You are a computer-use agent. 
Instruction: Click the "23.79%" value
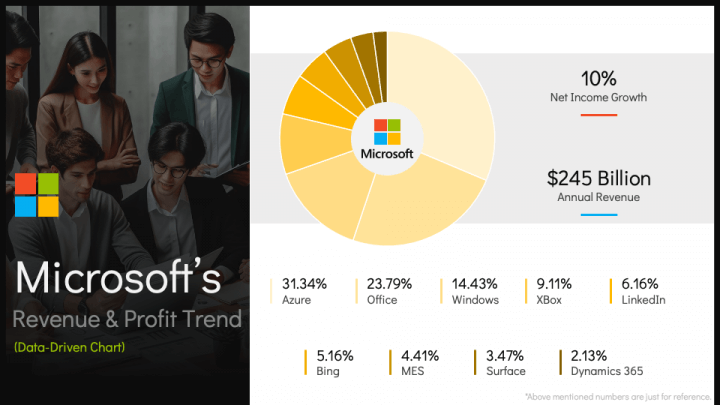(x=389, y=284)
